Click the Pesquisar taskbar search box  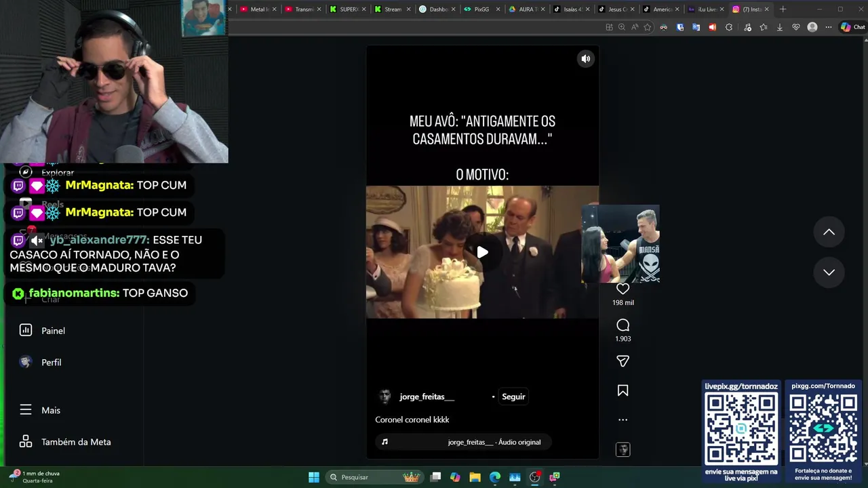tap(375, 477)
